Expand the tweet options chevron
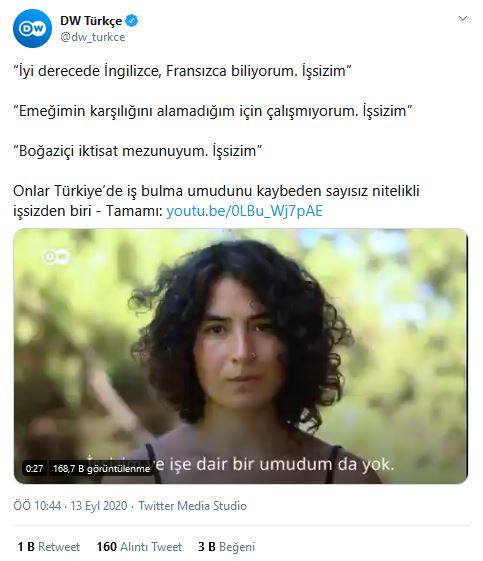 click(x=463, y=18)
